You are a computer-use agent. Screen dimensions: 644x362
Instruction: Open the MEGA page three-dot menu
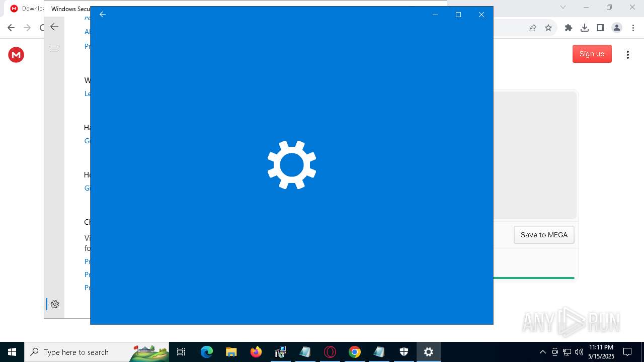coord(628,54)
